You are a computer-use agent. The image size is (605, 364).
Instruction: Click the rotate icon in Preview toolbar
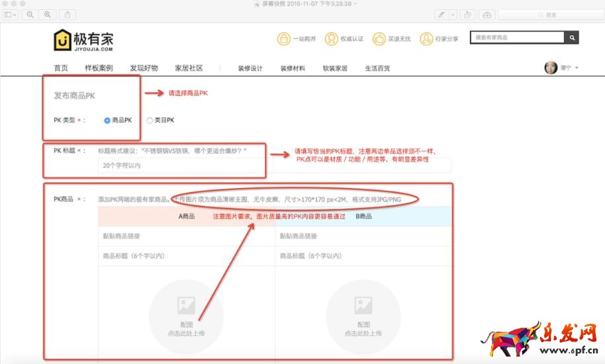468,15
